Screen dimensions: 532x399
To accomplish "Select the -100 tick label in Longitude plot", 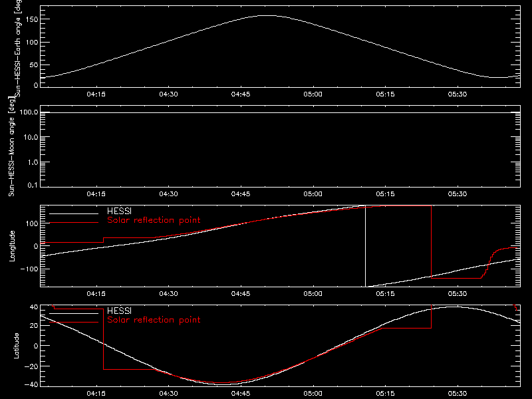I will pos(29,269).
